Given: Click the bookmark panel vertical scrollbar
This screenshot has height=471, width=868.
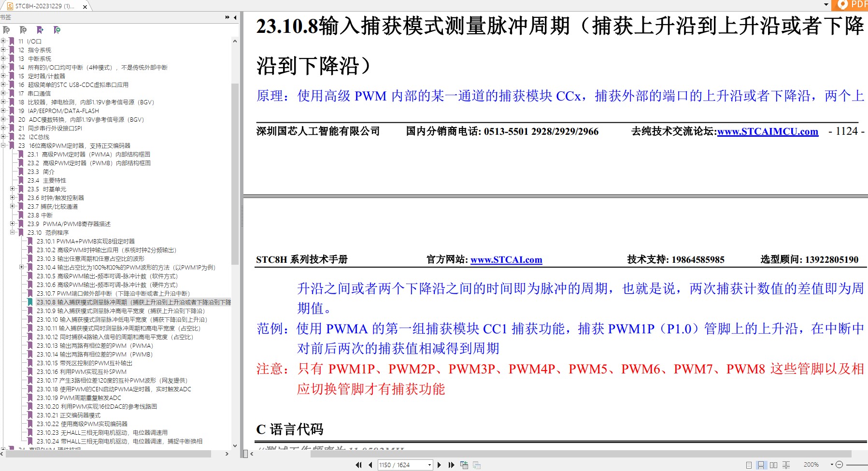Looking at the screenshot, I should click(x=235, y=174).
